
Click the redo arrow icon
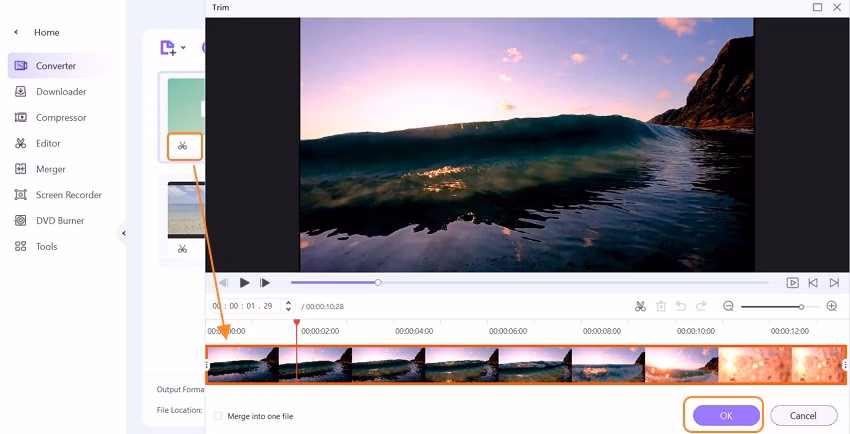(x=701, y=306)
